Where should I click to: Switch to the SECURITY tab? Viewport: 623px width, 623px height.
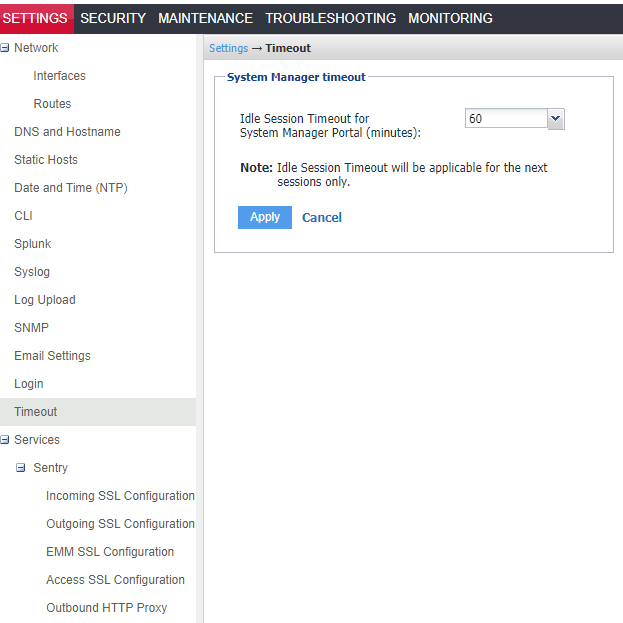click(113, 18)
